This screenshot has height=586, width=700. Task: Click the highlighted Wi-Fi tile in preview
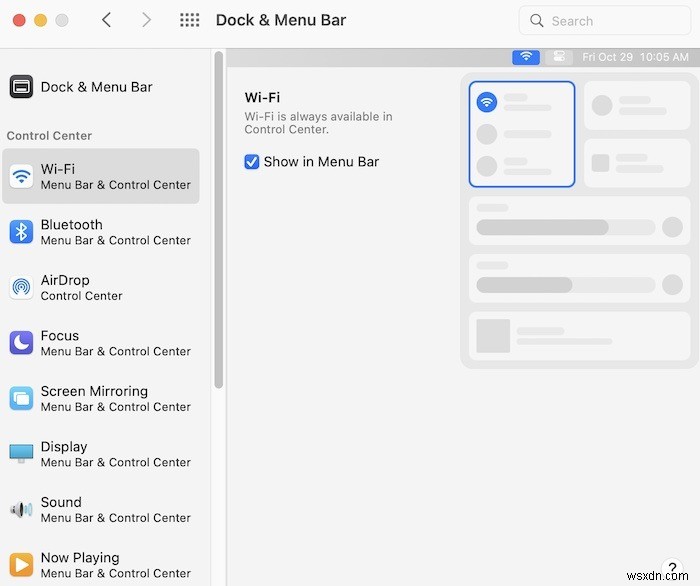(x=522, y=134)
